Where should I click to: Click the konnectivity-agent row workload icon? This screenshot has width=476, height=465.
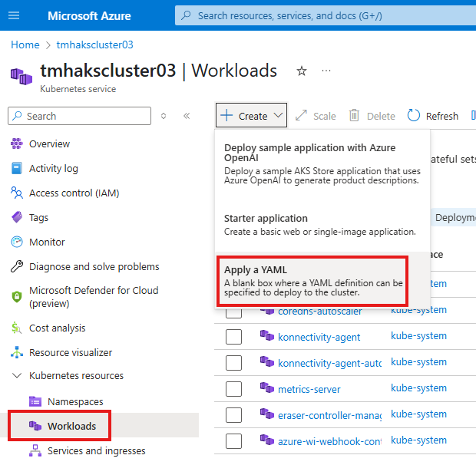click(x=267, y=335)
